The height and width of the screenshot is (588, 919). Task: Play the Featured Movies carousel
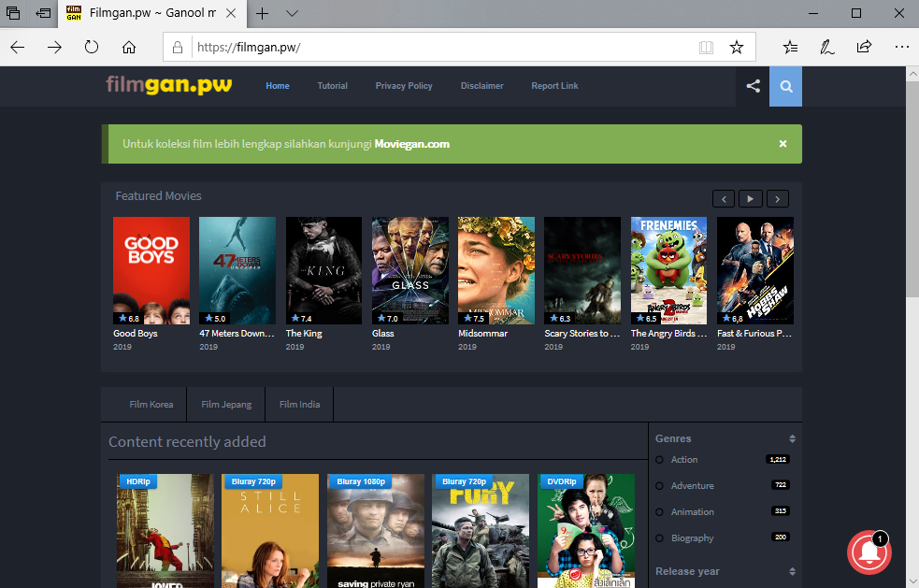pyautogui.click(x=750, y=199)
